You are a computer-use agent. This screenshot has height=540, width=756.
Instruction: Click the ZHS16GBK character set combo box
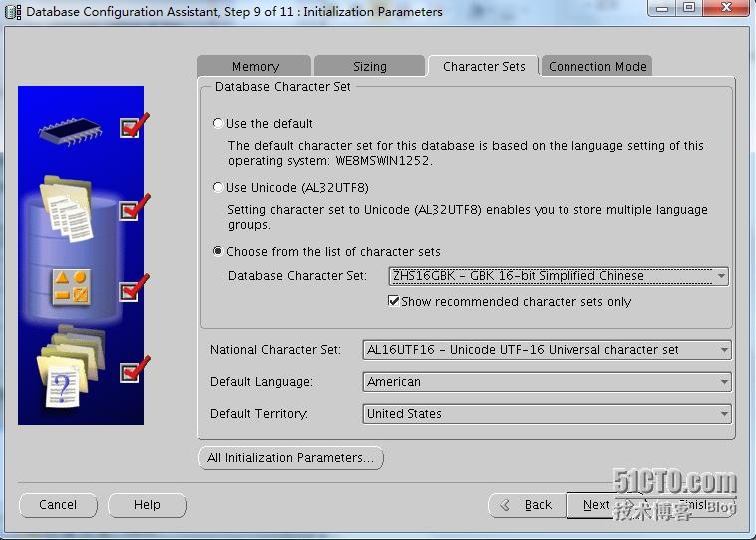click(x=559, y=276)
